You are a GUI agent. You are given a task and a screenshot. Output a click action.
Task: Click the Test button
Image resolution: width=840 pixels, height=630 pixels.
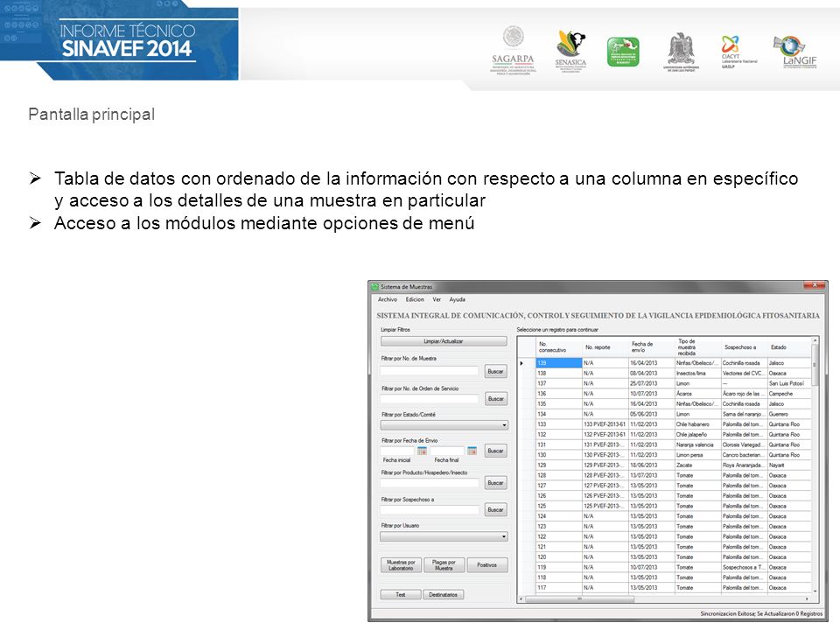pos(400,595)
